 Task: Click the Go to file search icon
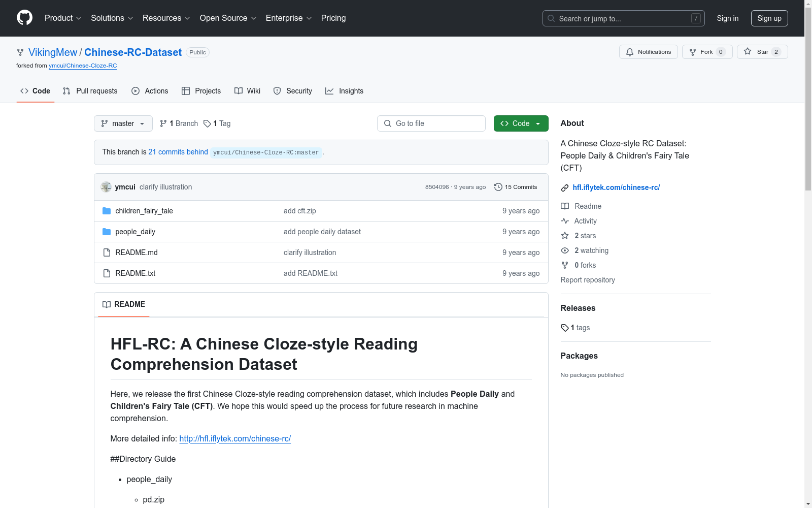(x=388, y=123)
